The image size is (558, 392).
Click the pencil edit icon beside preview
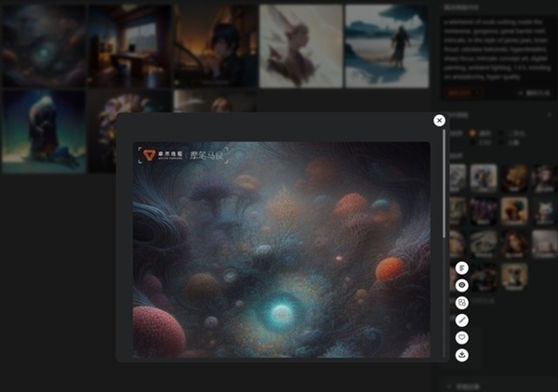[462, 320]
